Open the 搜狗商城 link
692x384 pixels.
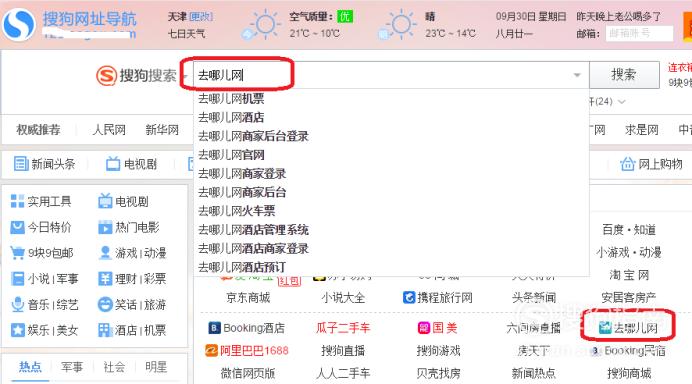click(x=629, y=374)
